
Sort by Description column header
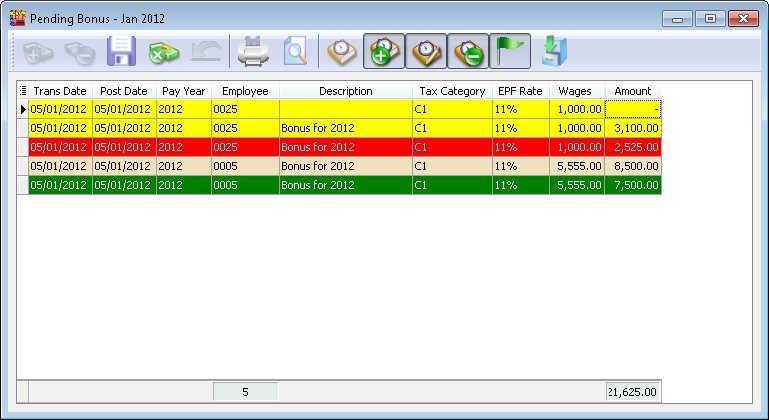click(346, 91)
